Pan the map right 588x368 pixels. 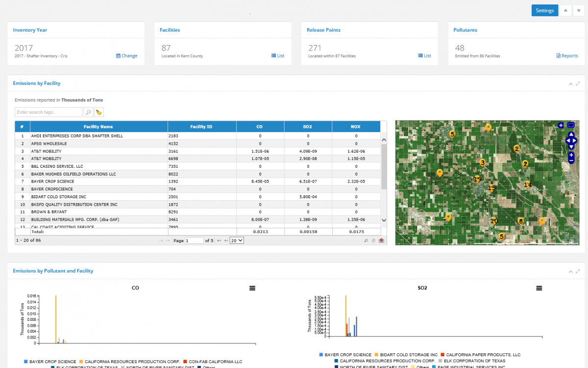coord(575,141)
